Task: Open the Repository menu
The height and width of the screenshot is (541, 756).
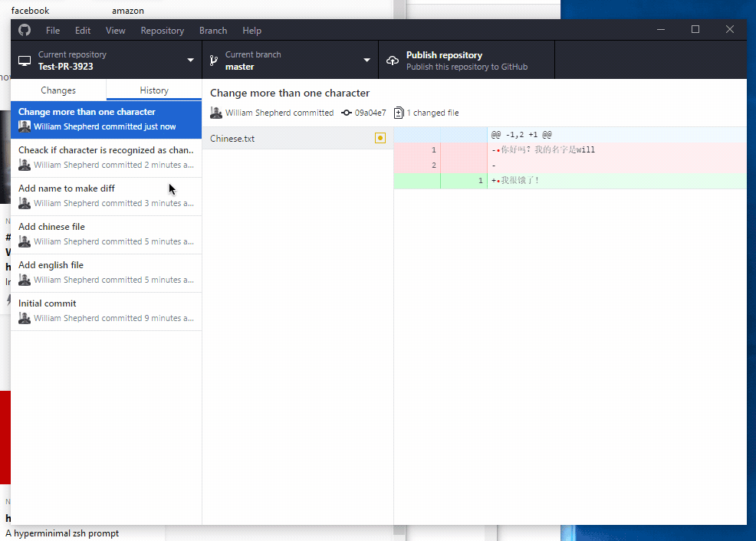Action: click(x=162, y=30)
